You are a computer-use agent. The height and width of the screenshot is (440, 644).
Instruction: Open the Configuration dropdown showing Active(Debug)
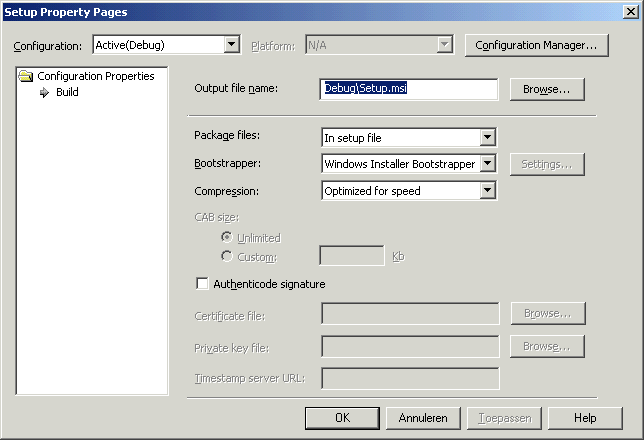click(232, 45)
